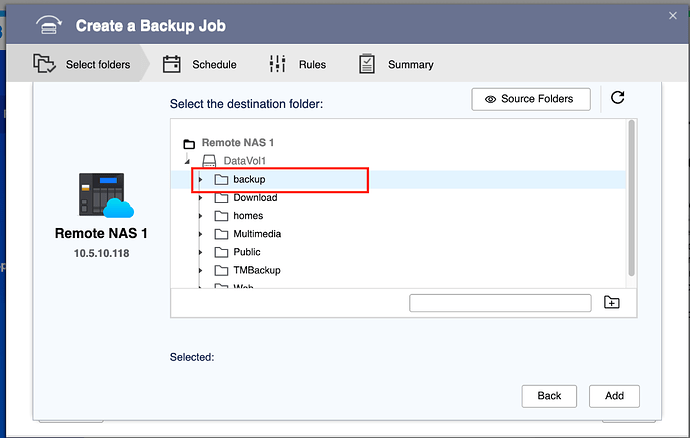
Task: Click the new folder name input field
Action: (500, 303)
